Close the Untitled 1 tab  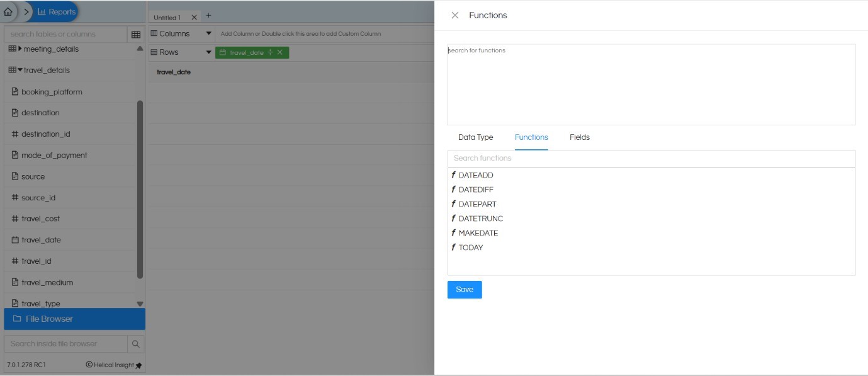click(x=194, y=17)
